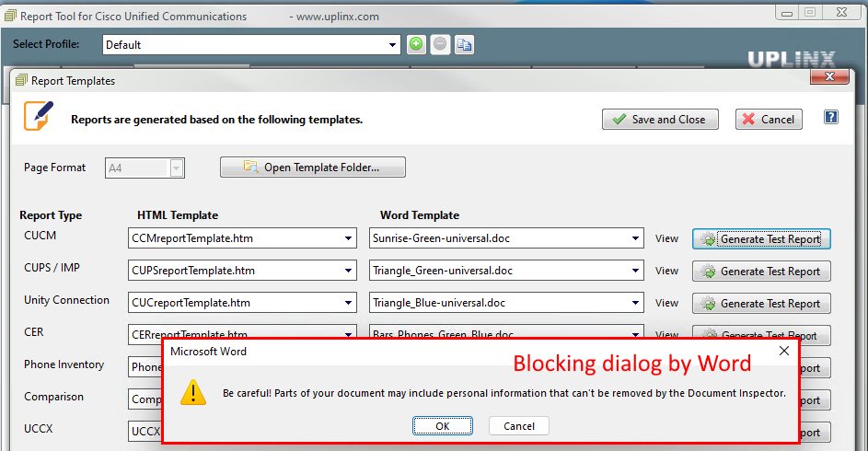868x451 pixels.
Task: View the CUPS / IMP Word template
Action: (x=666, y=271)
